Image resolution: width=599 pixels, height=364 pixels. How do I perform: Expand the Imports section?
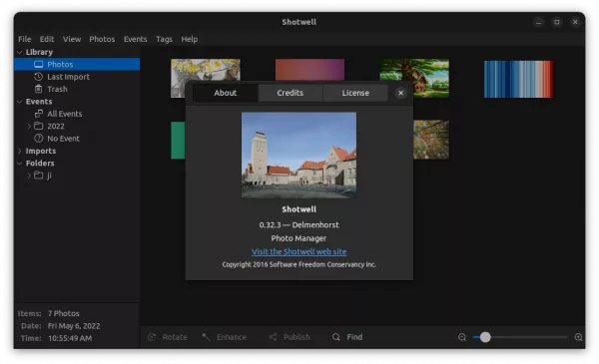point(20,151)
